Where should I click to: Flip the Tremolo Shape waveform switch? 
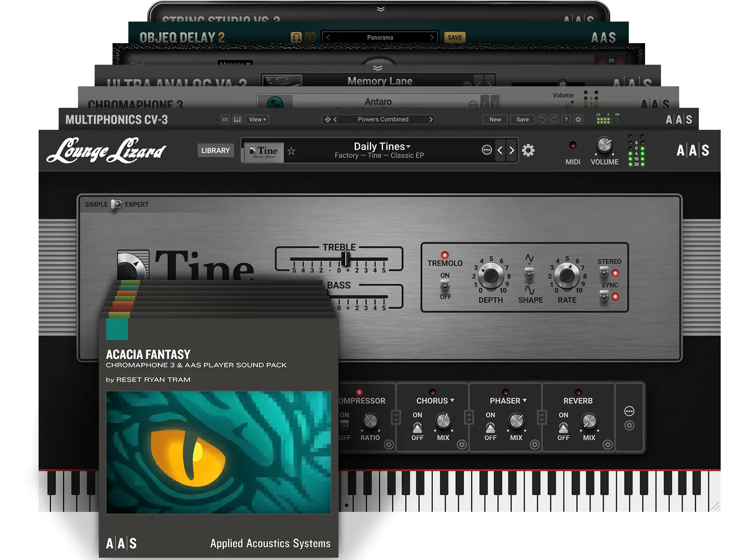pos(529,274)
